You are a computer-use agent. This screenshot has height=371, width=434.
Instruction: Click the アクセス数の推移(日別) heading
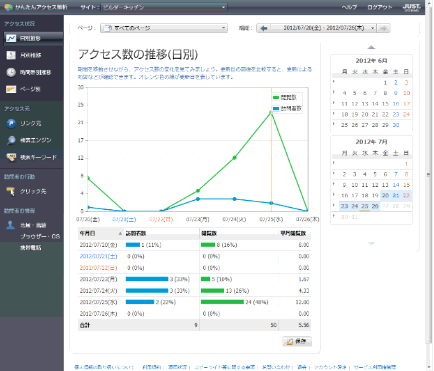[138, 54]
